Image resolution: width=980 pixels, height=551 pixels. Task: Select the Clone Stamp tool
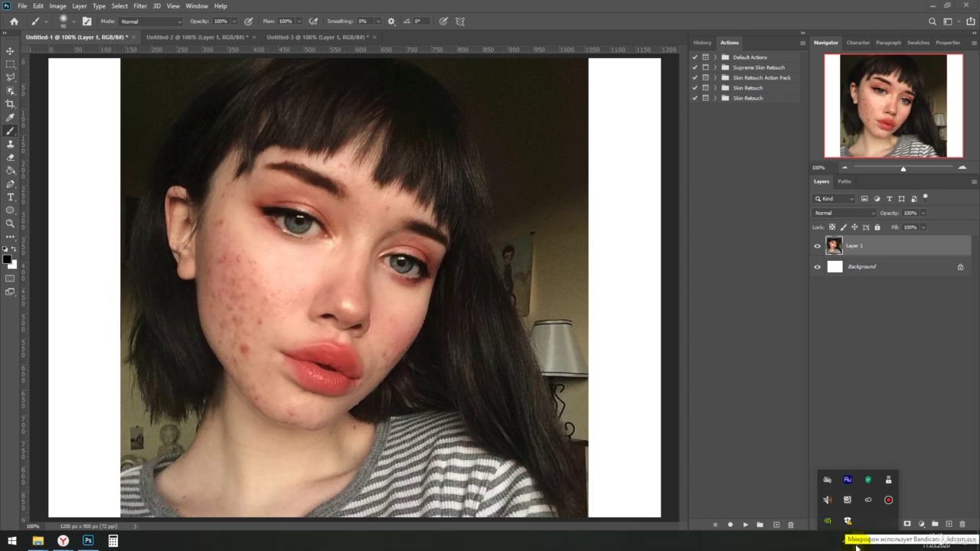pos(10,144)
